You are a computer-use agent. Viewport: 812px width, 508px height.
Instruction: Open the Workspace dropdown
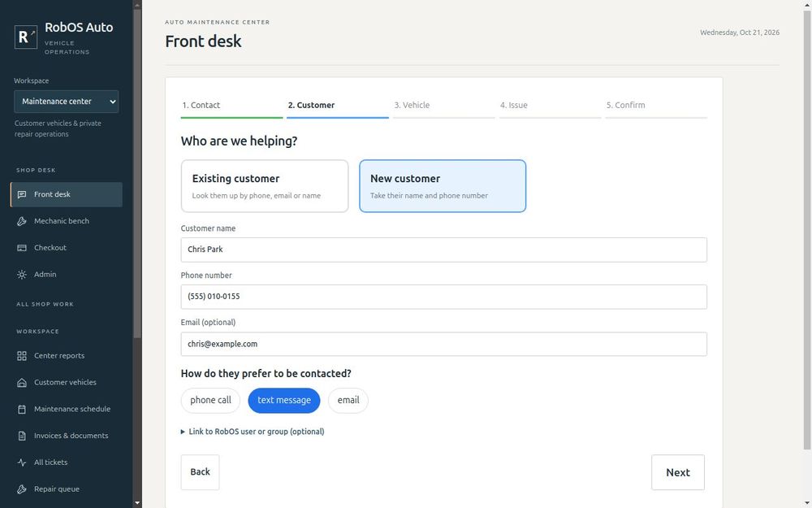[x=67, y=102]
